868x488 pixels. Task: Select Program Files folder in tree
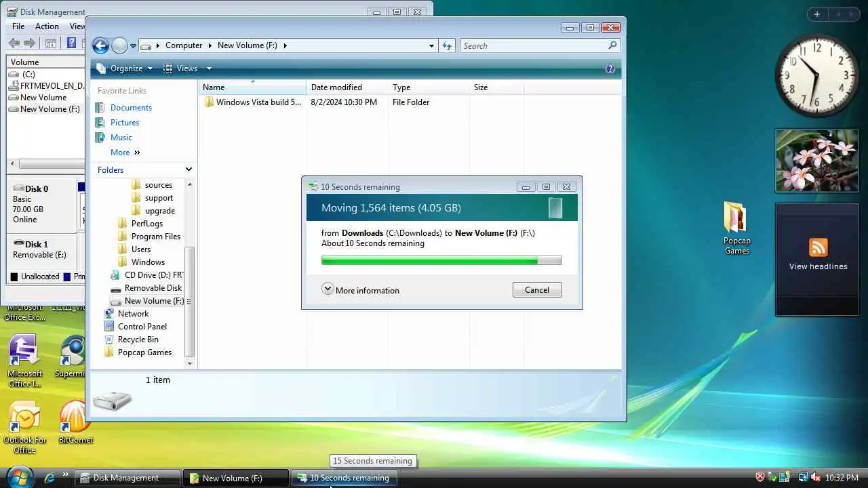tap(155, 237)
